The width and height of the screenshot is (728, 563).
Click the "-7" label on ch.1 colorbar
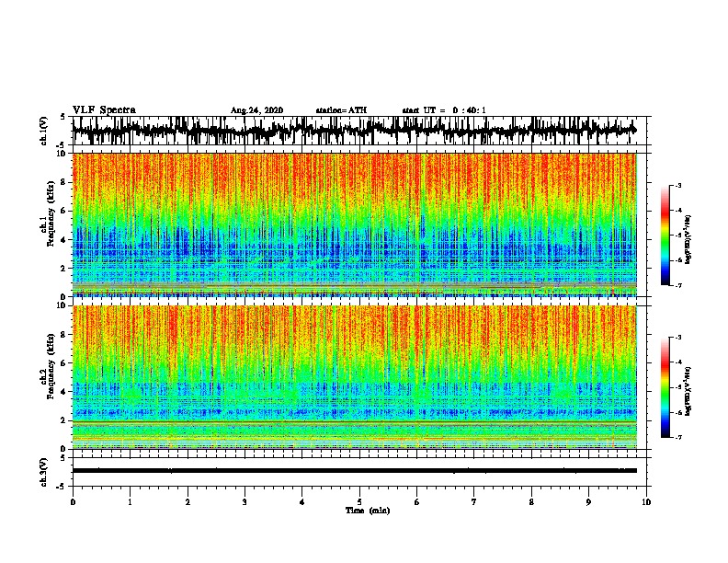(677, 286)
